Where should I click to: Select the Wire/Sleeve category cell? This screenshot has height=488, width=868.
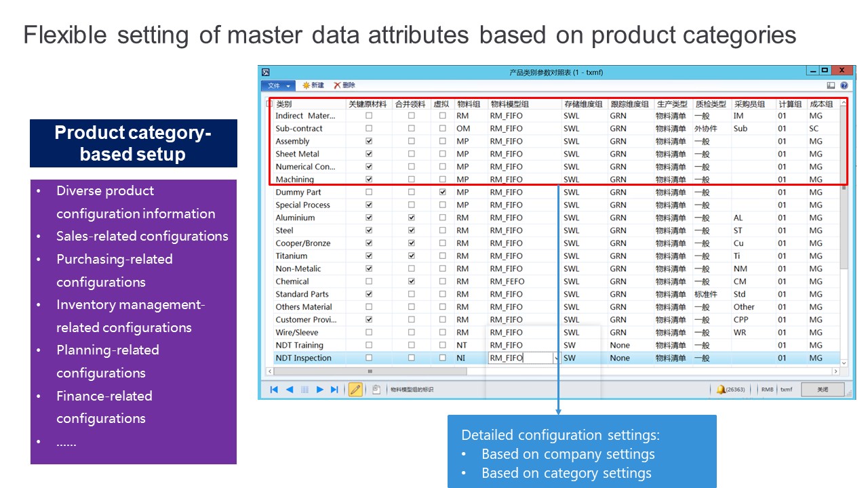(310, 332)
